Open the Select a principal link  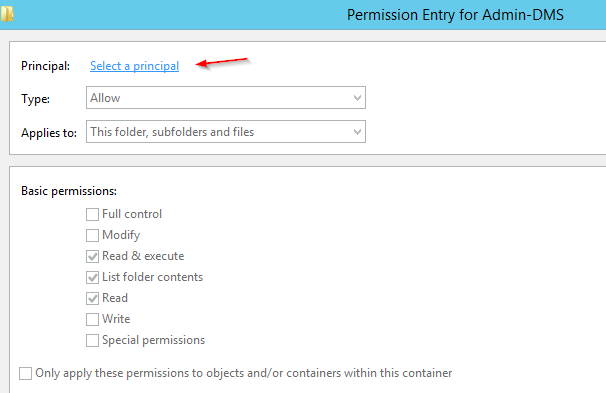(x=134, y=66)
